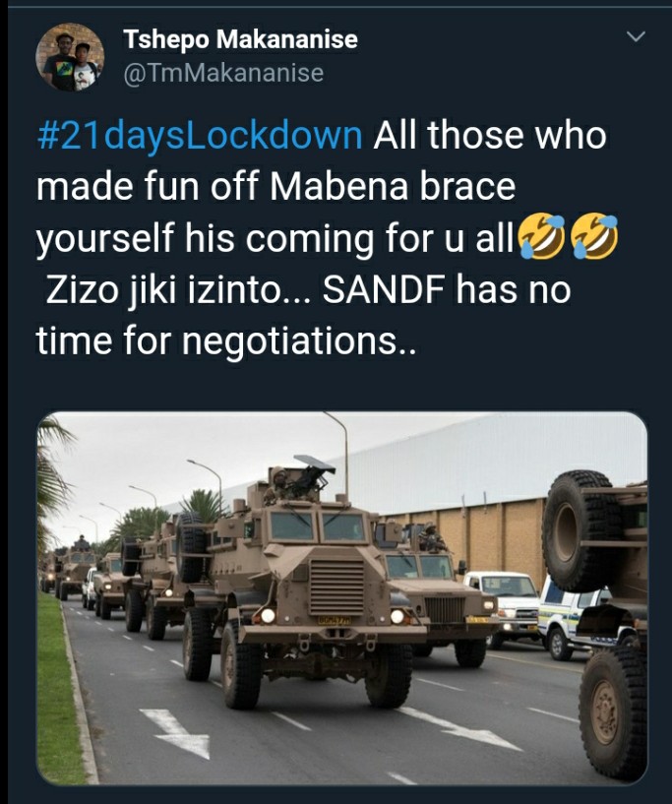Tap the white pickup truck in photo
672x804 pixels.
[505, 605]
